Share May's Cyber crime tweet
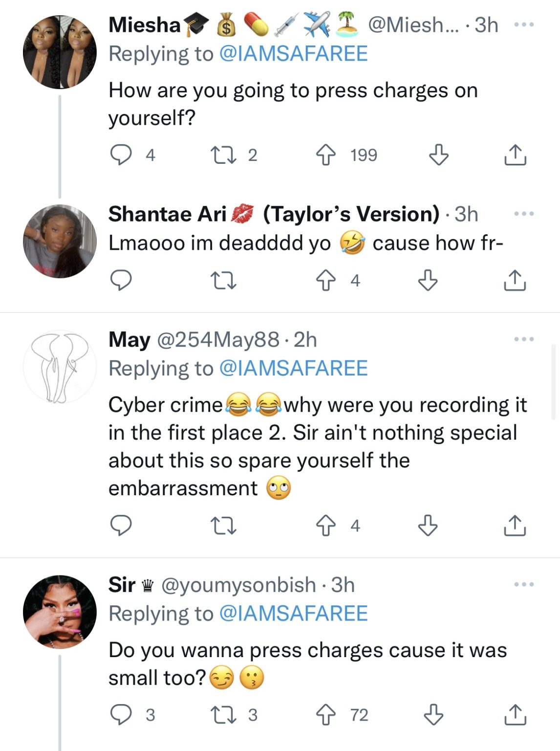 (515, 526)
